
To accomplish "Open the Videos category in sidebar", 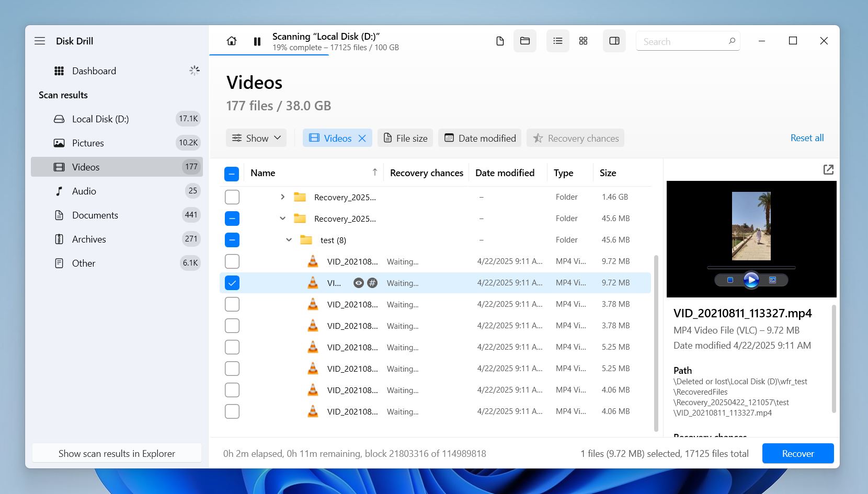I will [x=117, y=167].
